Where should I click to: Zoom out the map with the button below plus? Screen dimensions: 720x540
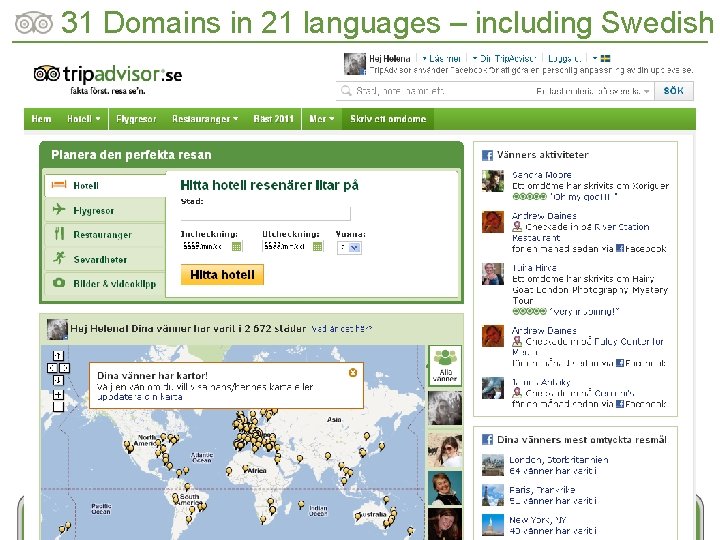58,407
